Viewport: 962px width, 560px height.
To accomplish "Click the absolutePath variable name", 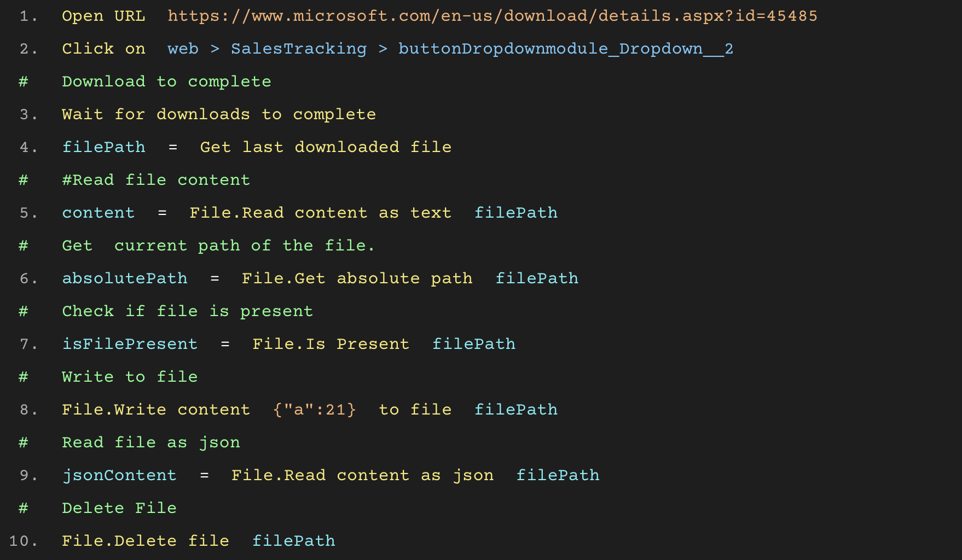I will click(x=125, y=278).
